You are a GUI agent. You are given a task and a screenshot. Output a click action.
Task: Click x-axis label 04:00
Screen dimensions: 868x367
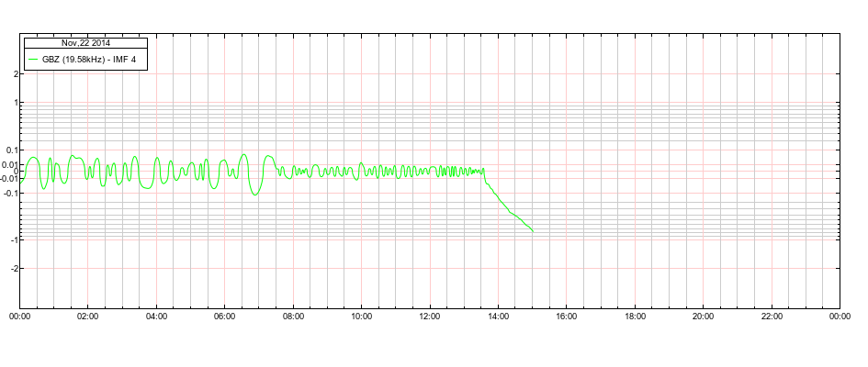coord(156,317)
